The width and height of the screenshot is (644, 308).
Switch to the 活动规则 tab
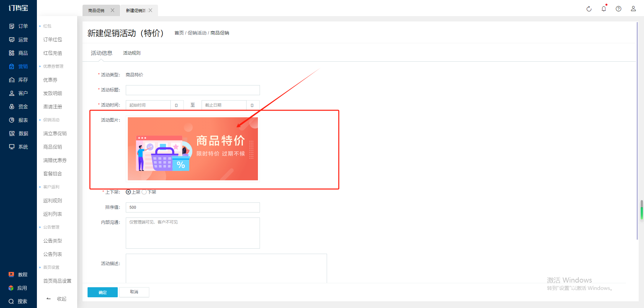tap(132, 53)
